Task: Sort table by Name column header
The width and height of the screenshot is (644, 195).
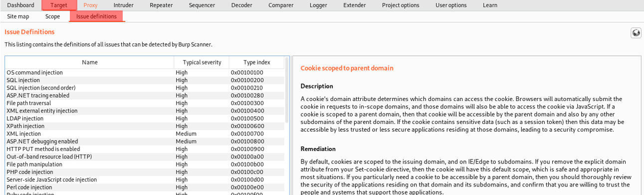Action: coord(90,62)
